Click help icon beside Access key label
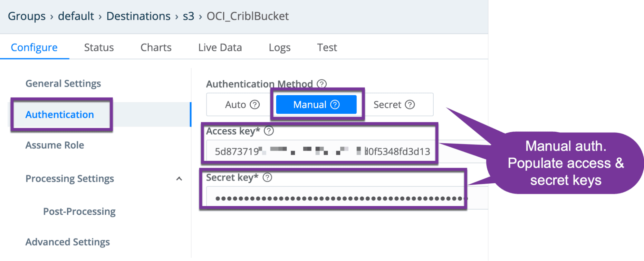 coord(269,131)
